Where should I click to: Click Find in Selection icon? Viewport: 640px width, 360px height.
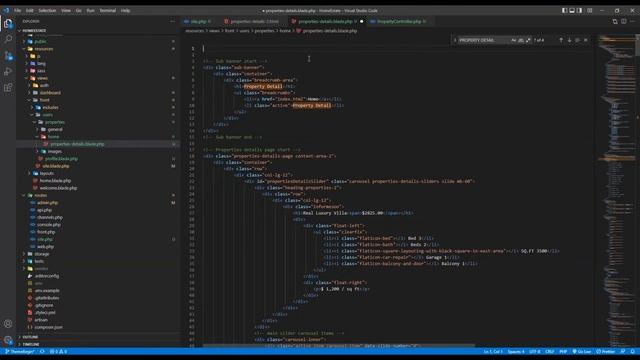(x=577, y=40)
